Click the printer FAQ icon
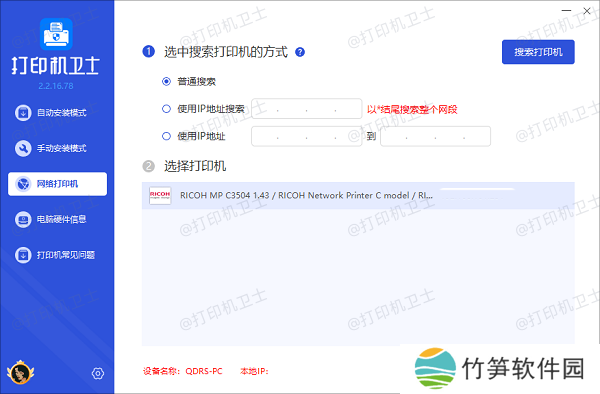Screen dimensions: 600x394 [x=23, y=255]
